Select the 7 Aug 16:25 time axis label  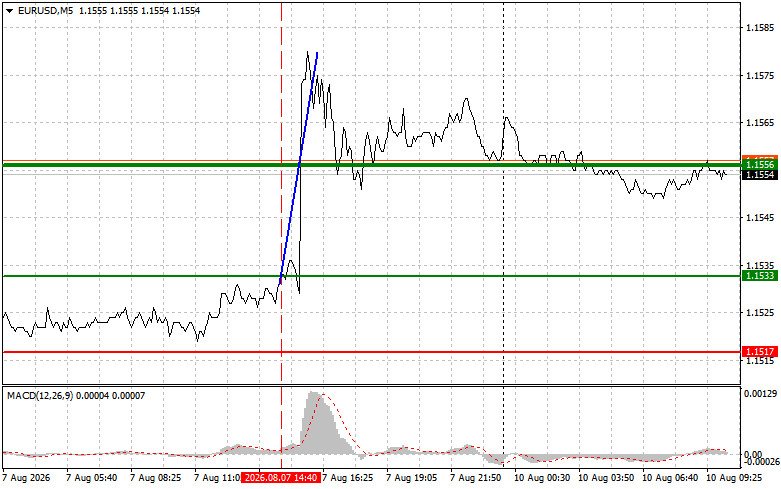pos(348,478)
